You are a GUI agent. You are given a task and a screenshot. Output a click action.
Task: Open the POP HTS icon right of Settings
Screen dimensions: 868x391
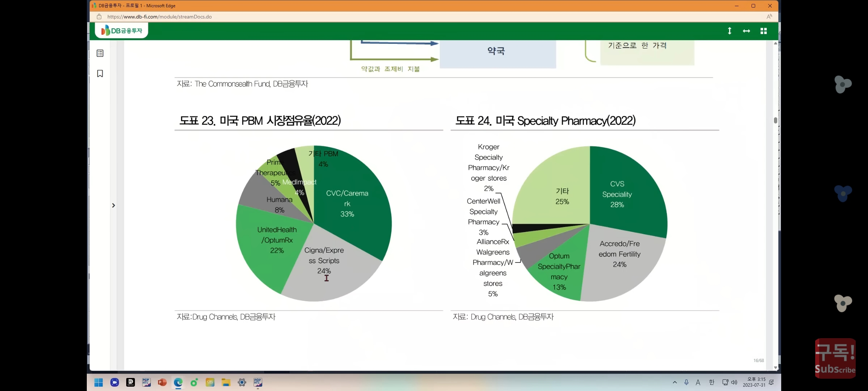point(258,382)
